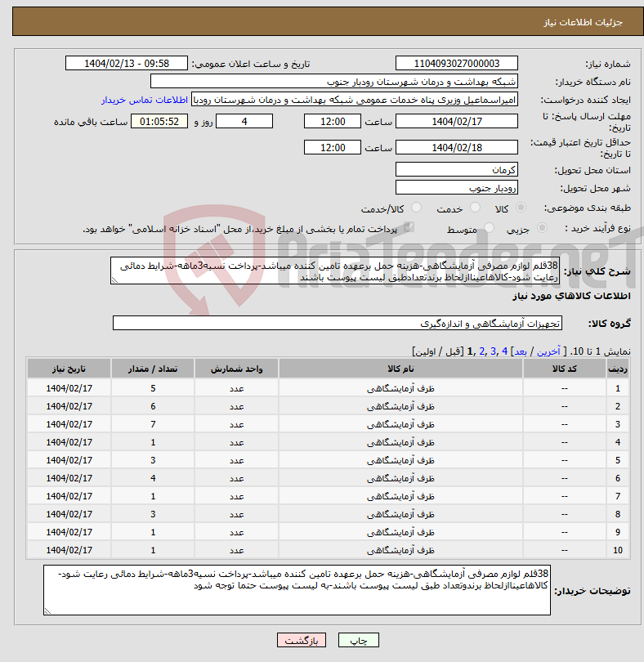This screenshot has height=662, width=644.
Task: Click quantity 7 in row 3
Action: (153, 424)
